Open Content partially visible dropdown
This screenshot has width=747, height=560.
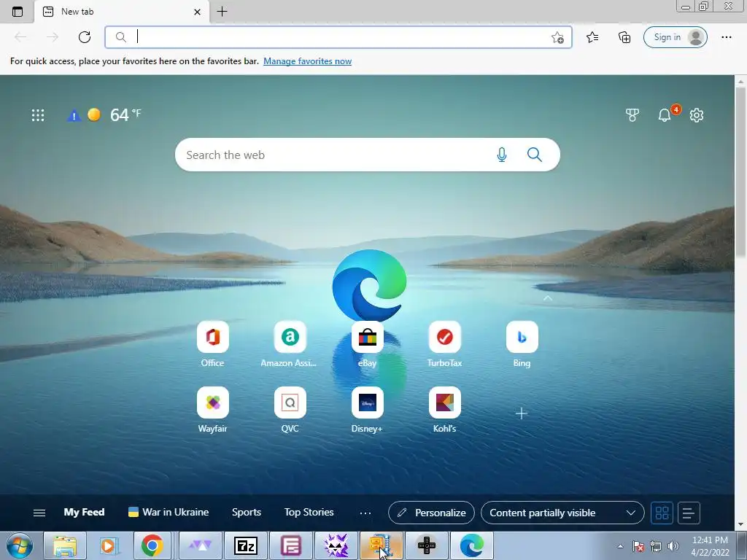[562, 513]
